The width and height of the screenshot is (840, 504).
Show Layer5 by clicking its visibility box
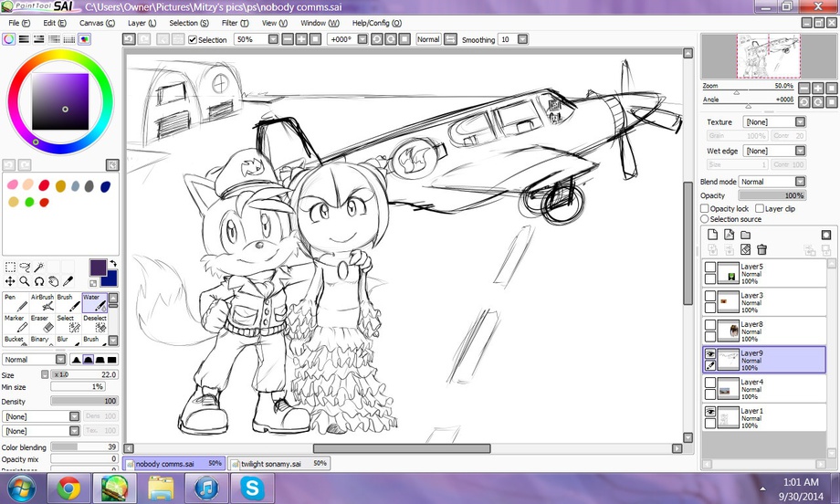tap(710, 267)
